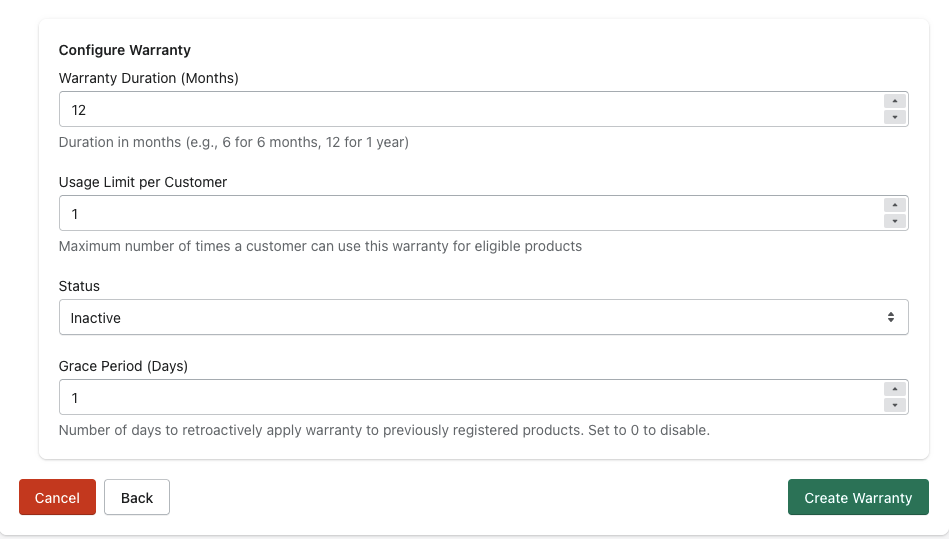Viewport: 949px width, 539px height.
Task: Decrement the Usage Limit per Customer stepper
Action: [895, 221]
